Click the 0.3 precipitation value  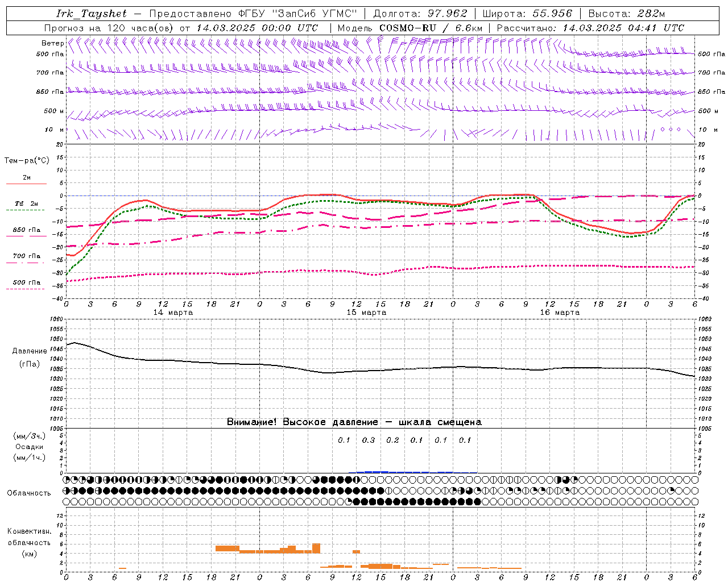coord(369,440)
